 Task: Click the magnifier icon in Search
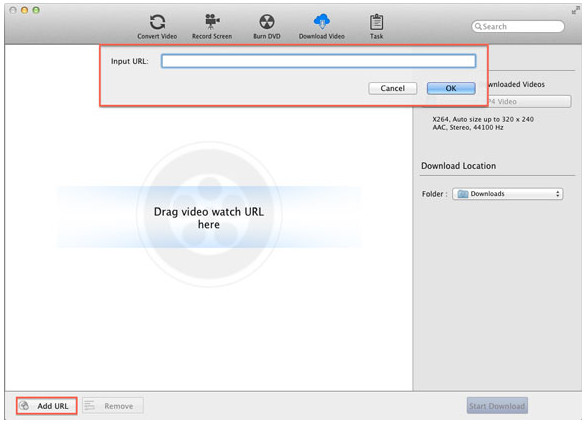[x=478, y=27]
